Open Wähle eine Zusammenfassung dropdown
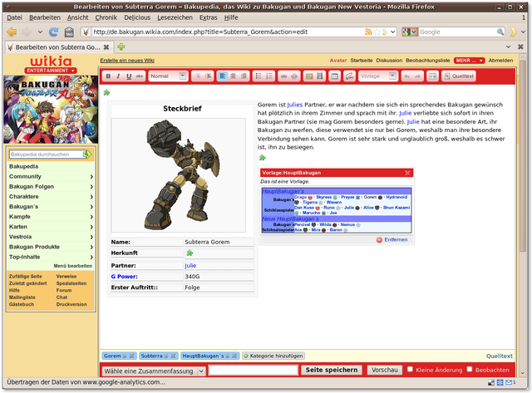 (154, 371)
